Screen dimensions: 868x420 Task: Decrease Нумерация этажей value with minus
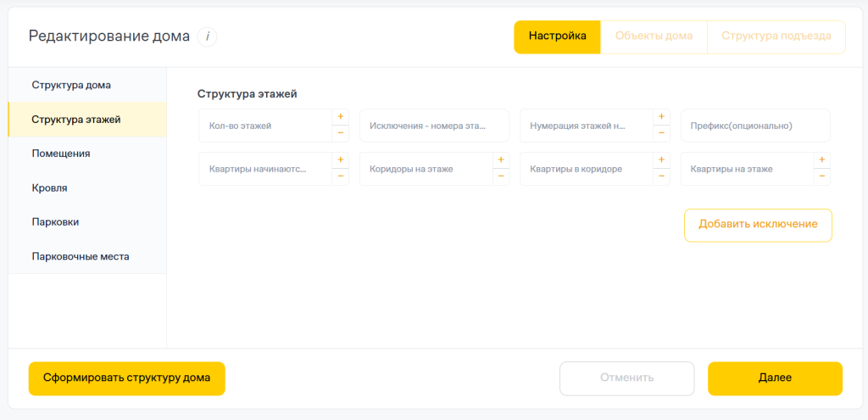tap(661, 133)
